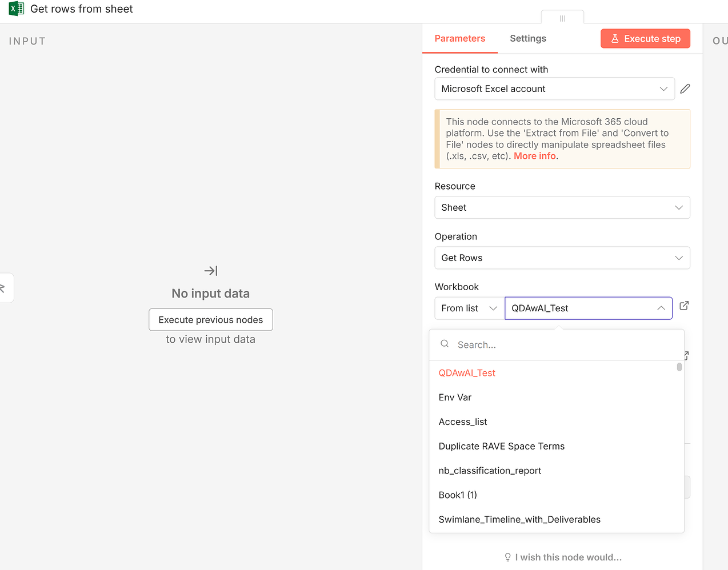Viewport: 728px width, 570px height.
Task: Click the collapse arrow on the left edge
Action: click(x=3, y=288)
